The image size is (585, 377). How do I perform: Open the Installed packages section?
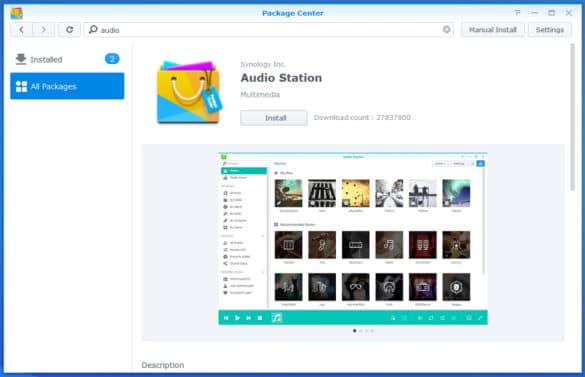[x=67, y=59]
